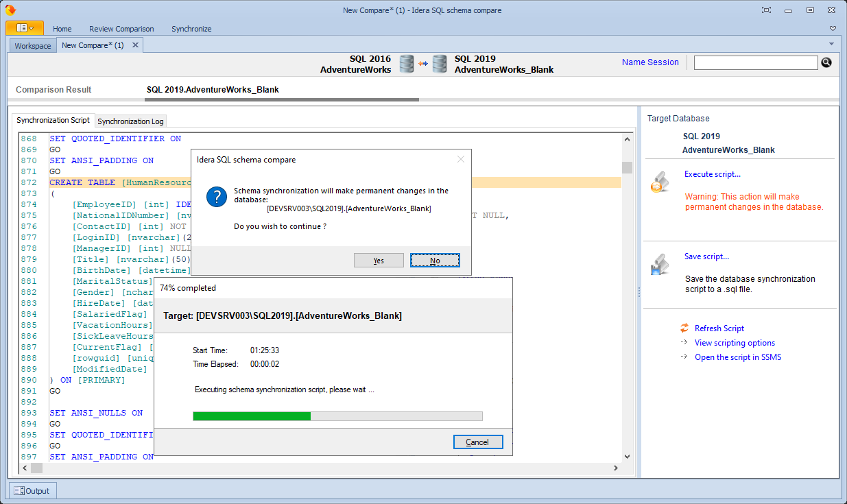
Task: Click arrow icon beside View scripting options
Action: click(x=684, y=342)
